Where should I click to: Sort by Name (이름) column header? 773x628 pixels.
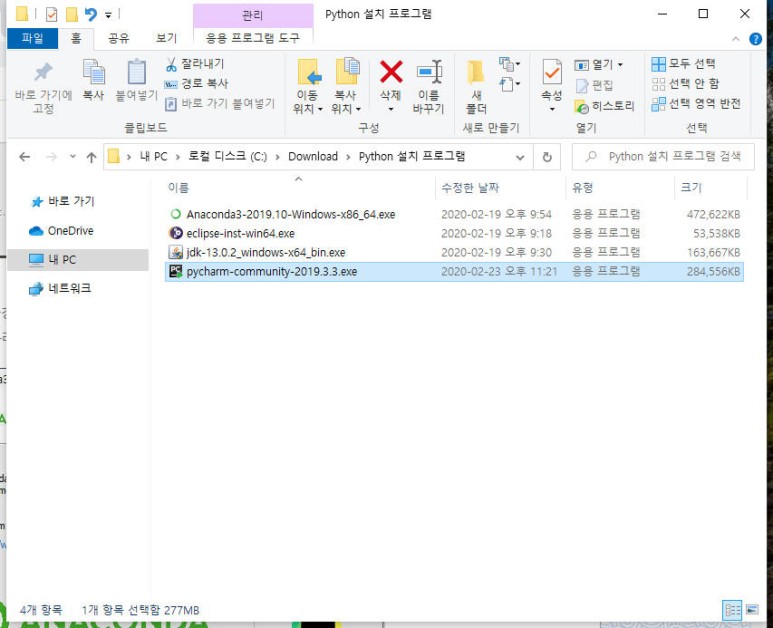pos(178,188)
